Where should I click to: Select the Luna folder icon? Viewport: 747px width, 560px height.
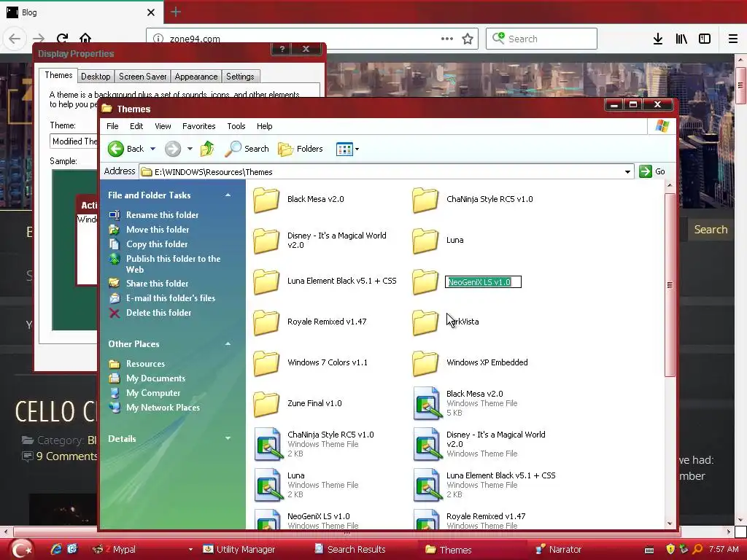(425, 241)
